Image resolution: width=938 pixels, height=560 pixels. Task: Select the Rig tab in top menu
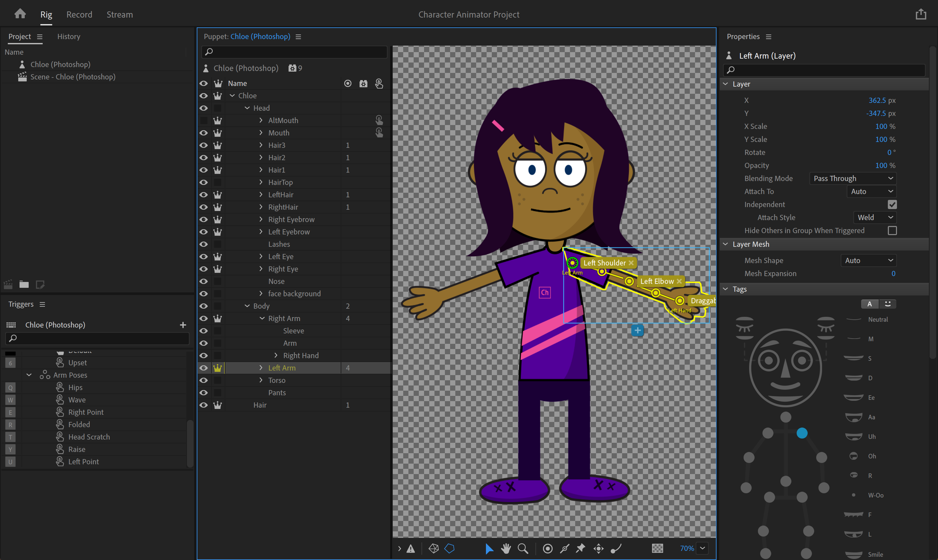point(46,13)
